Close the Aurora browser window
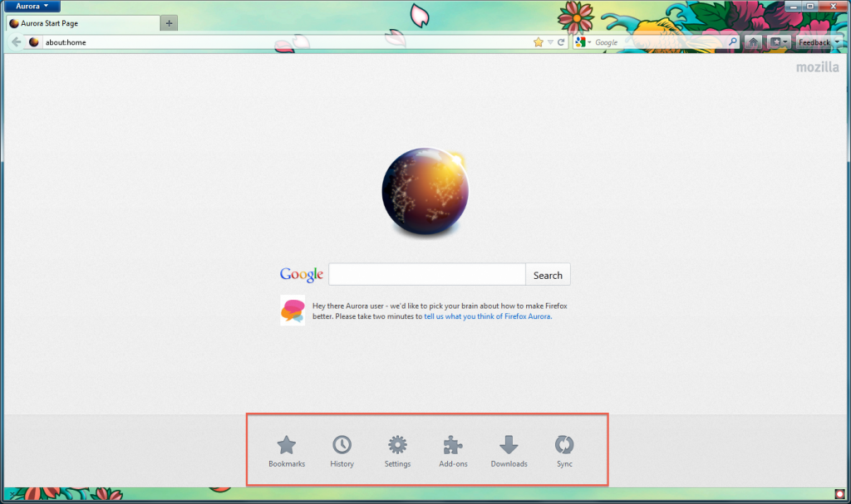 [833, 6]
